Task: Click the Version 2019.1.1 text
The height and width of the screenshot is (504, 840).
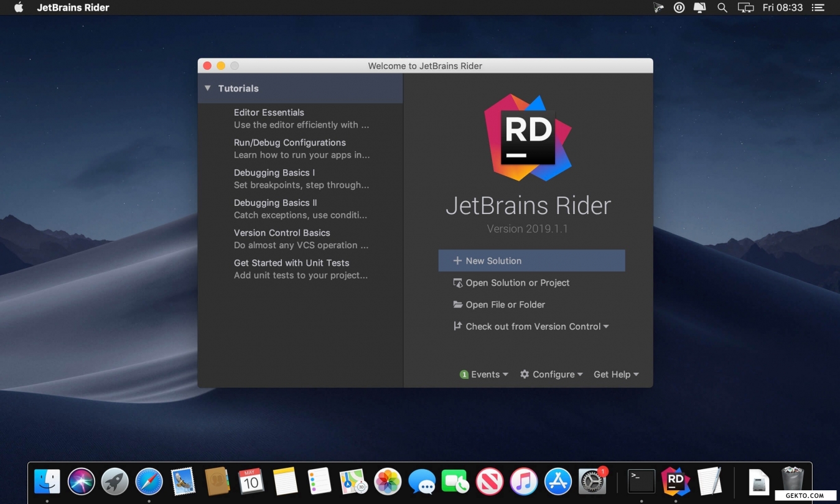Action: 527,229
